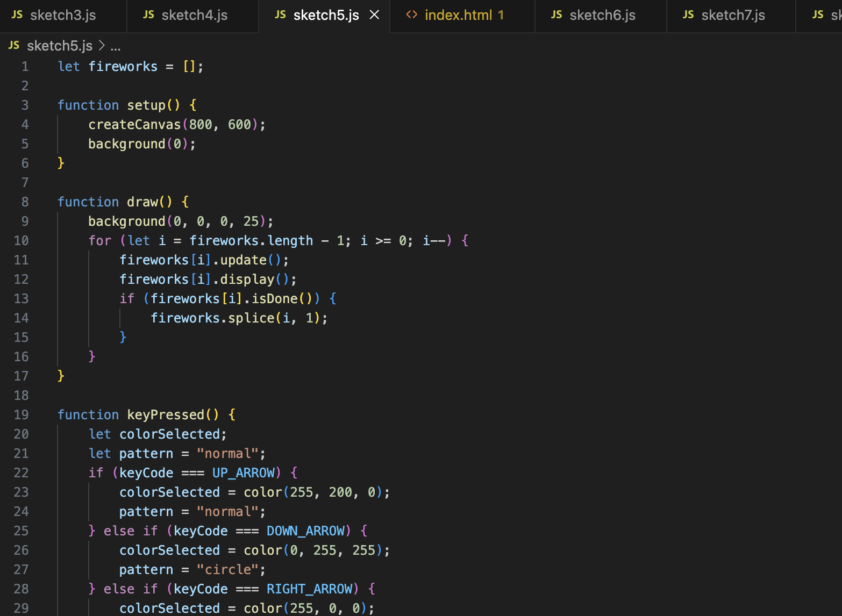Click the JS icon on sketch4.js tab

click(148, 15)
